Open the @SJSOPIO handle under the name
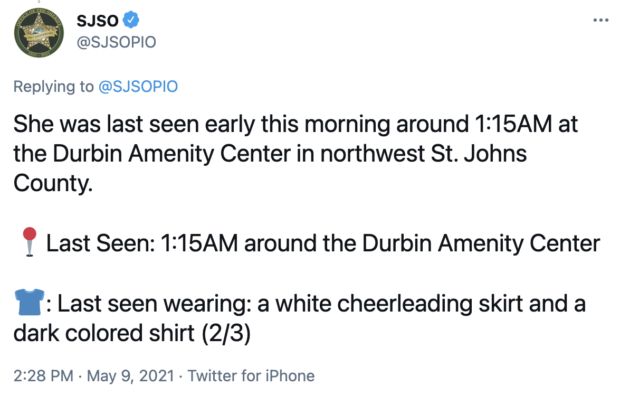Viewport: 620px width, 395px height. [116, 42]
